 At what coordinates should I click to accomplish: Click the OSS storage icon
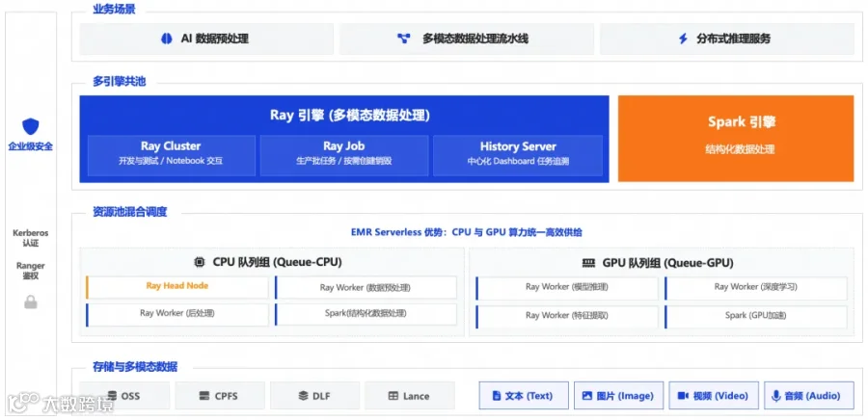click(x=113, y=396)
